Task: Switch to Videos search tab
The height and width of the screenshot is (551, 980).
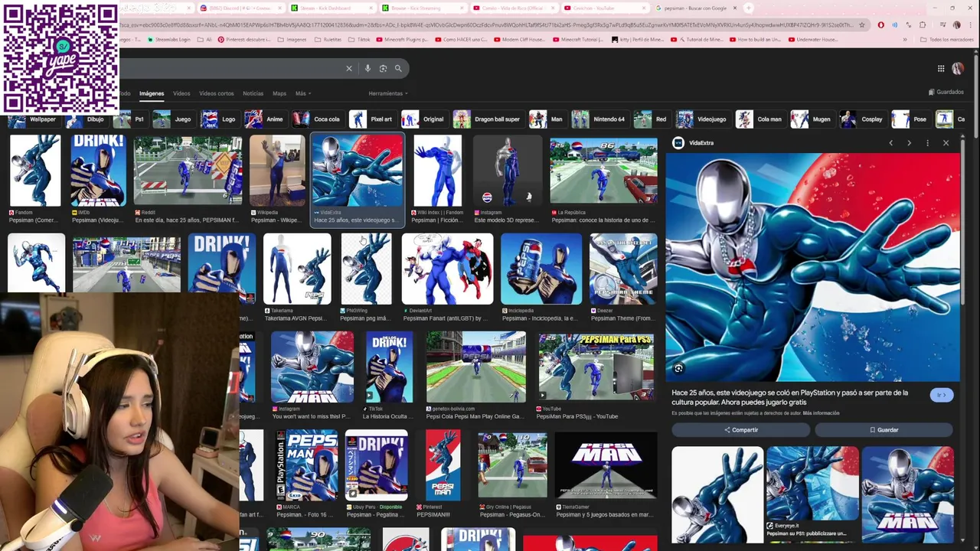Action: tap(181, 93)
